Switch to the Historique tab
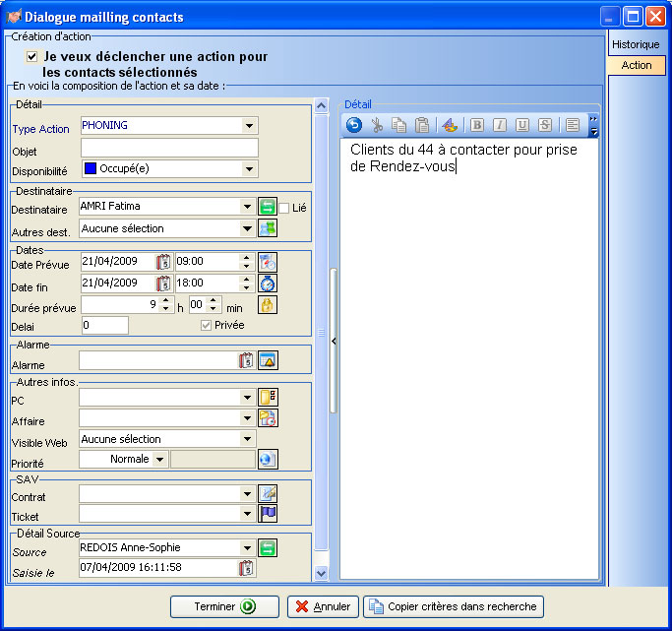The height and width of the screenshot is (631, 672). pos(636,44)
